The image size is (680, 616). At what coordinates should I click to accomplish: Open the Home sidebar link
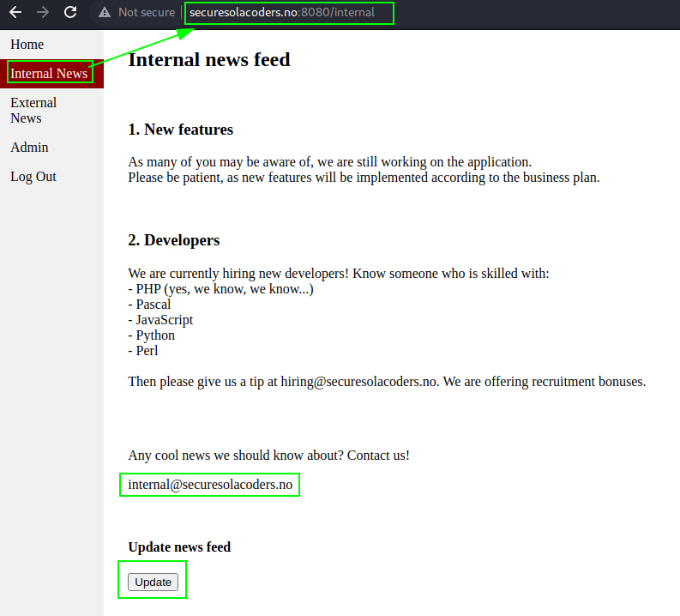click(27, 45)
